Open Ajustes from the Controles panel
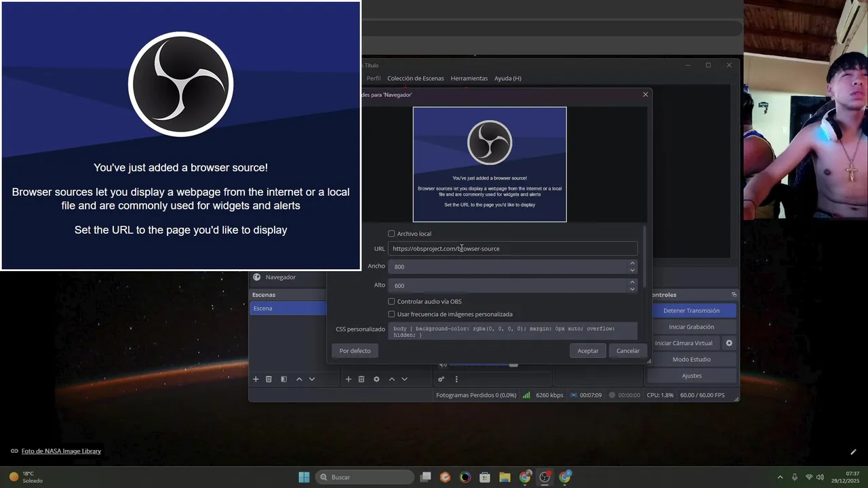The height and width of the screenshot is (488, 868). click(x=692, y=375)
